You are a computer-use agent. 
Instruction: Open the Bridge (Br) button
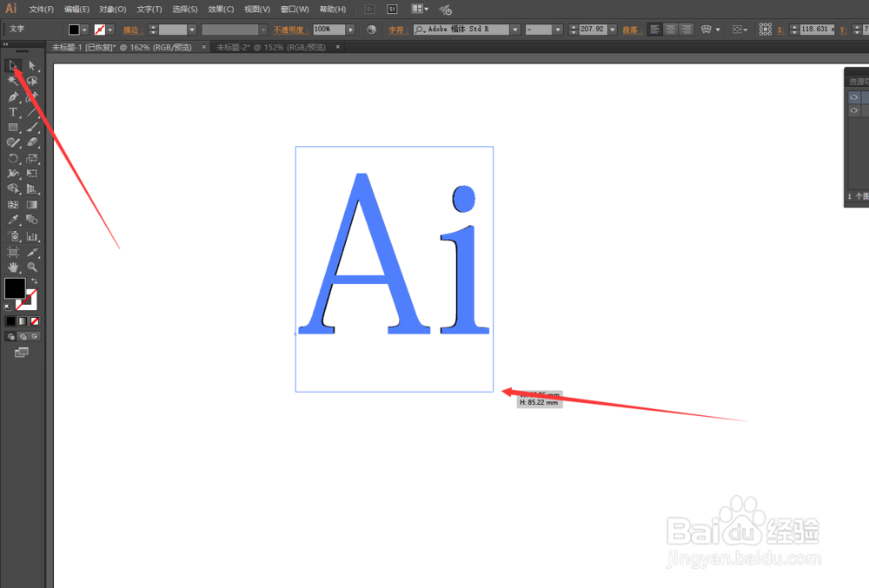tap(369, 10)
